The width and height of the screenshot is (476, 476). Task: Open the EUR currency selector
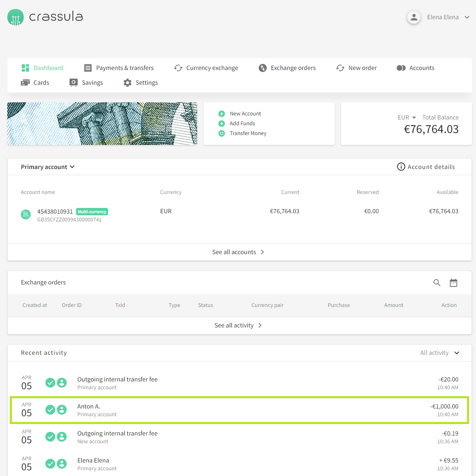[406, 117]
